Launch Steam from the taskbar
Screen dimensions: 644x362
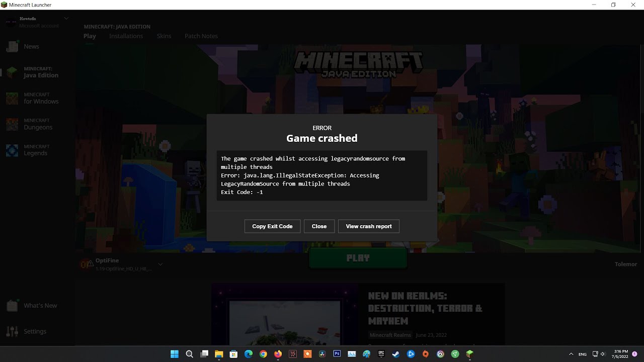[396, 354]
